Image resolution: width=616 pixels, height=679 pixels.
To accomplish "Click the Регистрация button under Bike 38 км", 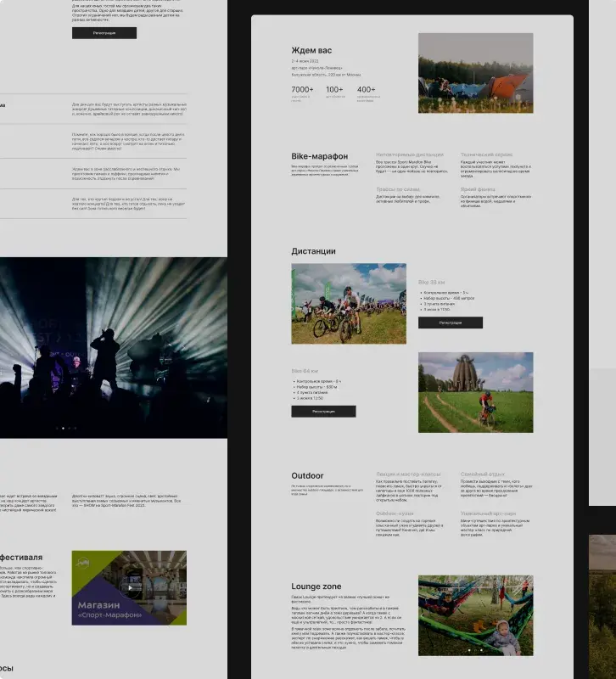I will pos(450,323).
